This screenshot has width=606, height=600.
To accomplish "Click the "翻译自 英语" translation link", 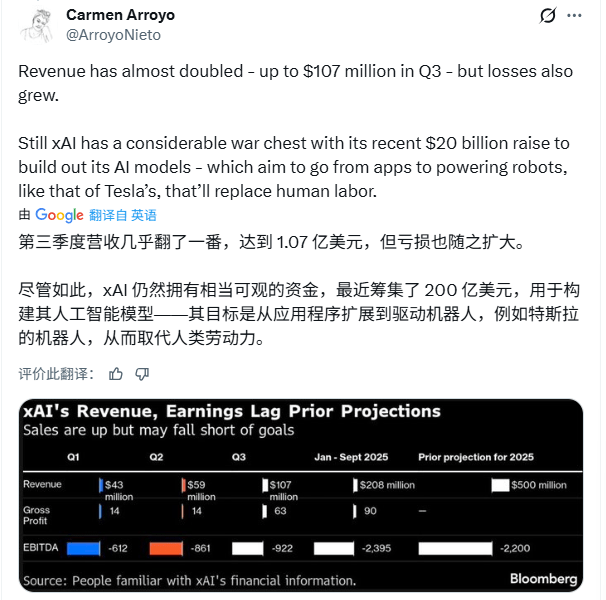I will tap(123, 215).
